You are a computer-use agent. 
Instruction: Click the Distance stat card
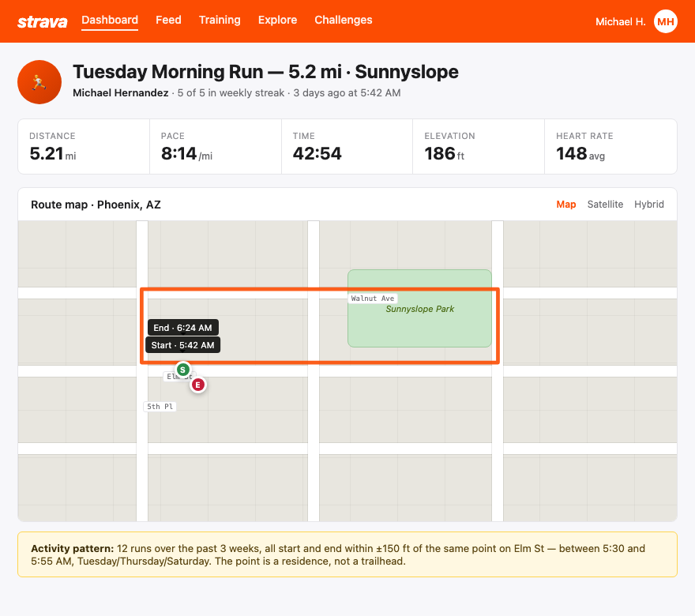point(83,146)
